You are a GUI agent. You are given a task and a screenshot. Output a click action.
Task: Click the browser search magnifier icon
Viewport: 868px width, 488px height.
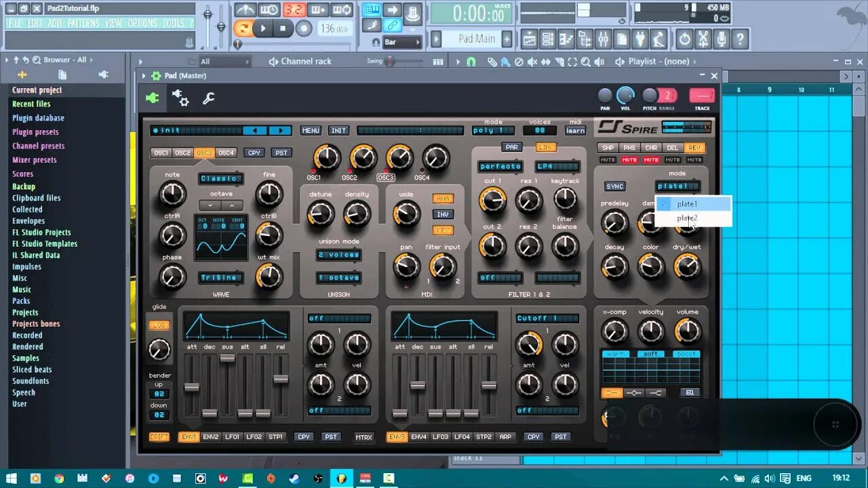tap(36, 60)
